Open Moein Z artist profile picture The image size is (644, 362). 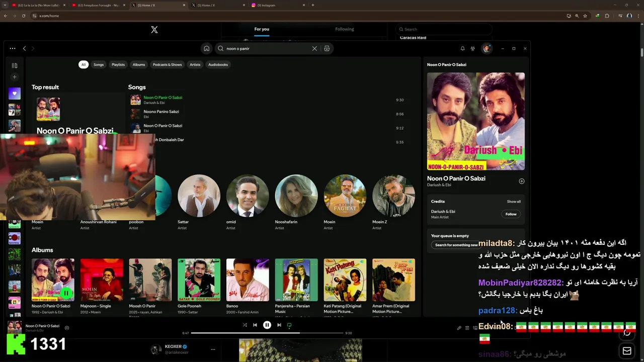pyautogui.click(x=393, y=196)
